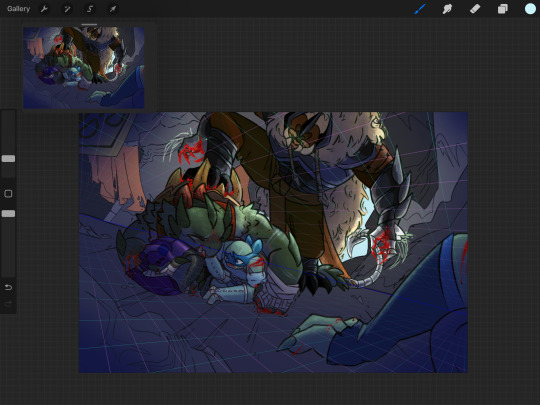Tap the square Modify button in sidebar

coord(8,194)
